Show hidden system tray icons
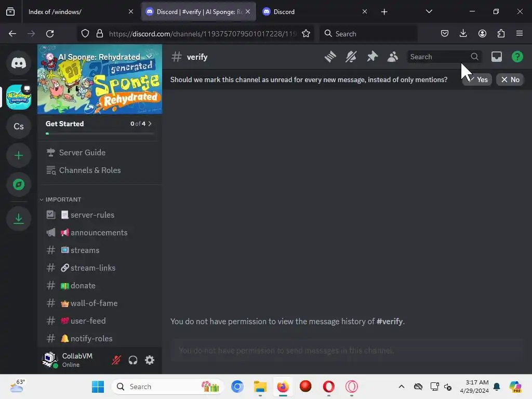 point(402,387)
